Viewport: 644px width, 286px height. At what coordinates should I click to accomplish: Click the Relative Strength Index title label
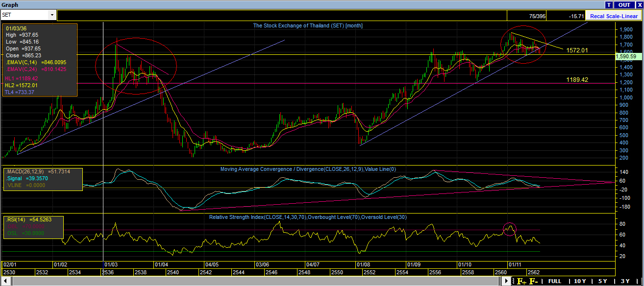click(308, 217)
